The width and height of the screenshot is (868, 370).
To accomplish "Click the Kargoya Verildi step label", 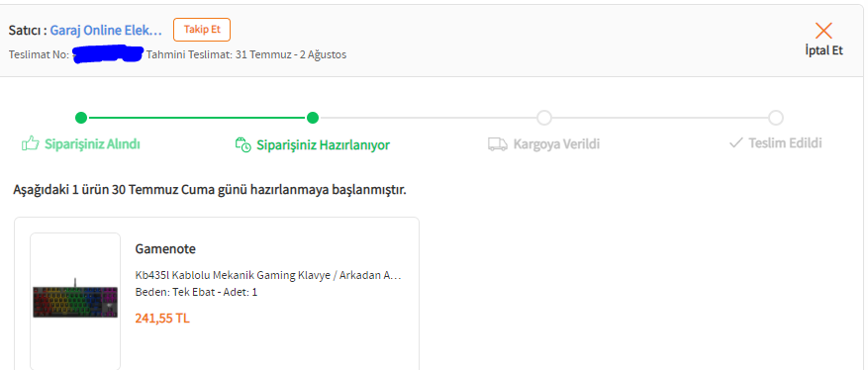I will (557, 144).
